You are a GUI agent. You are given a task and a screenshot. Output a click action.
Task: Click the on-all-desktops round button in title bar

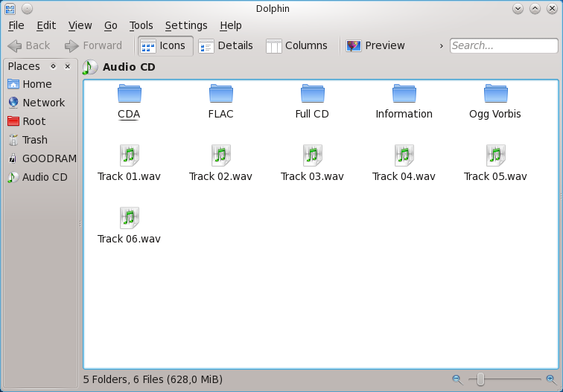(x=27, y=8)
